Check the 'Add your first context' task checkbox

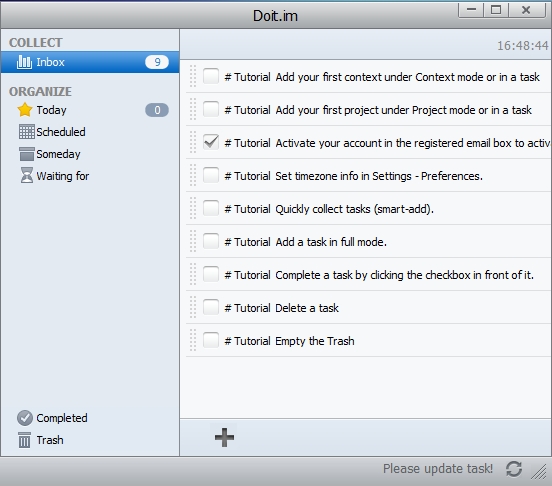pyautogui.click(x=211, y=76)
